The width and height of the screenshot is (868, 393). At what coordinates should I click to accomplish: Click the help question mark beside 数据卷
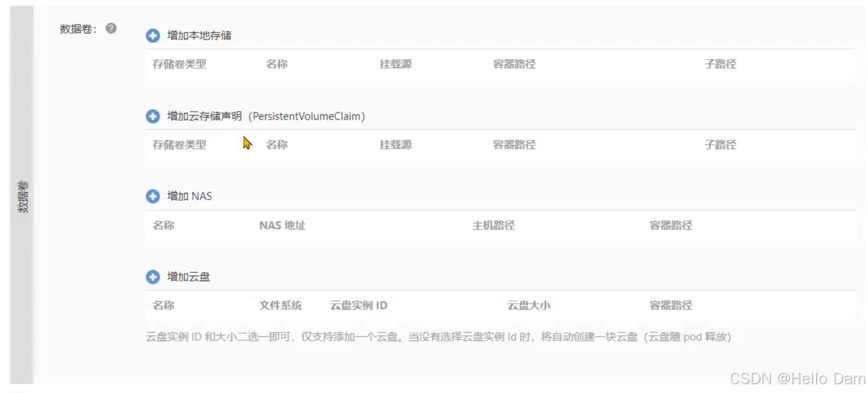[x=111, y=29]
